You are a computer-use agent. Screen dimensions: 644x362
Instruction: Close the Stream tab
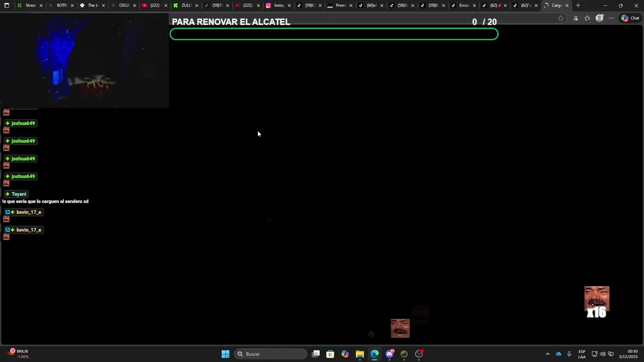pyautogui.click(x=41, y=6)
